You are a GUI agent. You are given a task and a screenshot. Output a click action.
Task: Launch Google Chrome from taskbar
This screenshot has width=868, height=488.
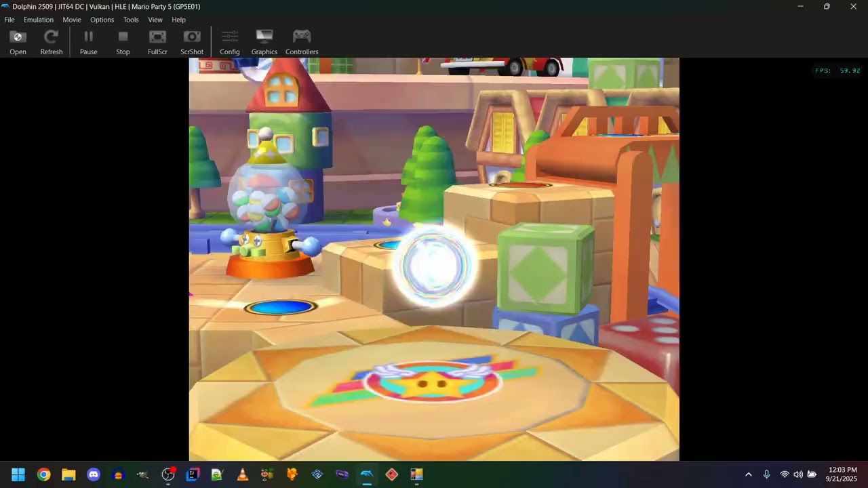pos(43,474)
